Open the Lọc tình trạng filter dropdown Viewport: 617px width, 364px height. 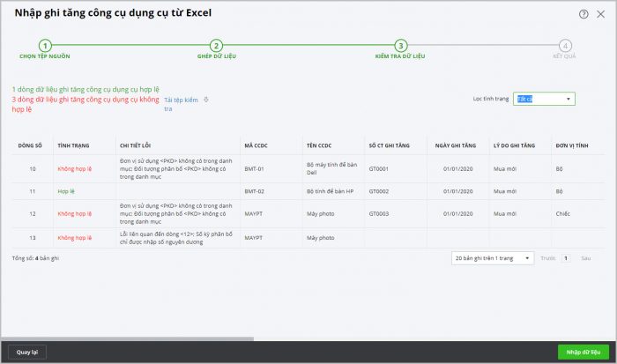[x=545, y=99]
